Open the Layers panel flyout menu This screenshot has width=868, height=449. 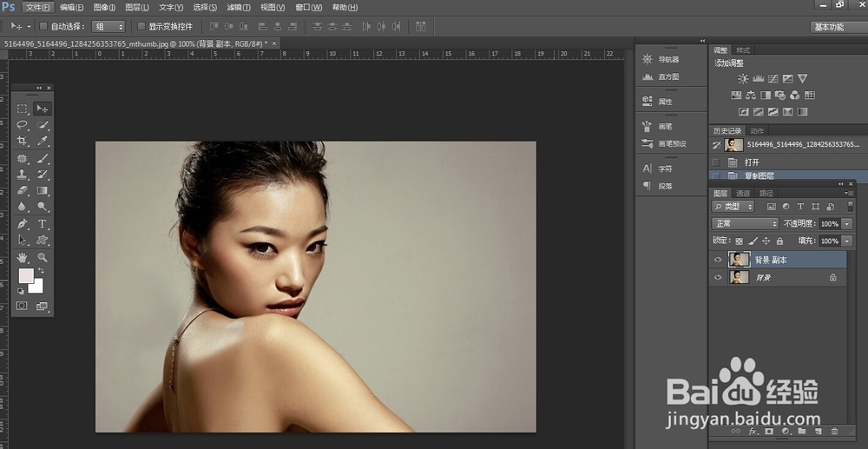coord(847,193)
